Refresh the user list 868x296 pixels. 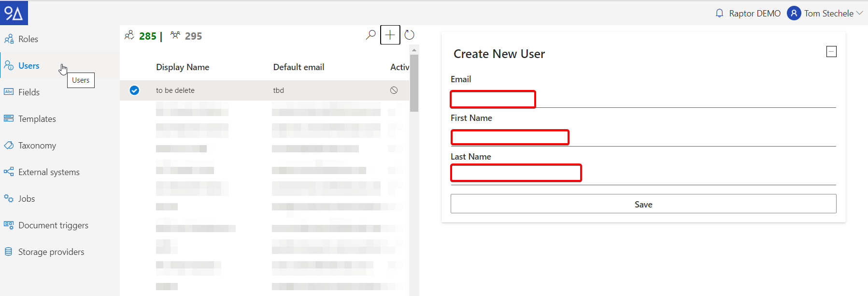tap(409, 35)
